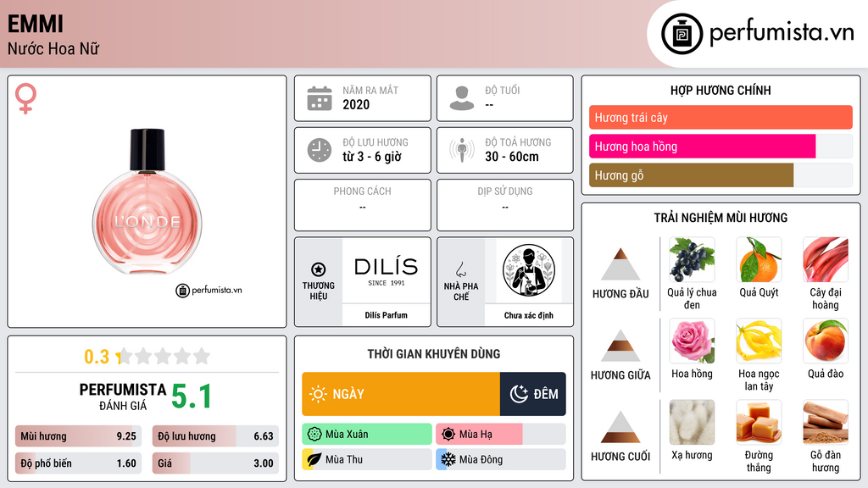868x488 pixels.
Task: Click the sillage value 30 - 60cm
Action: (x=512, y=157)
